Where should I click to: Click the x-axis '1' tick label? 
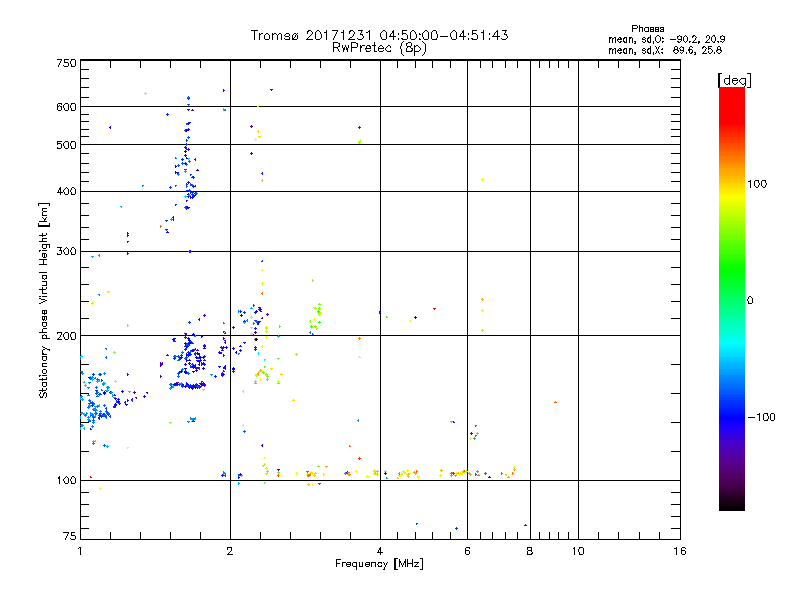80,551
